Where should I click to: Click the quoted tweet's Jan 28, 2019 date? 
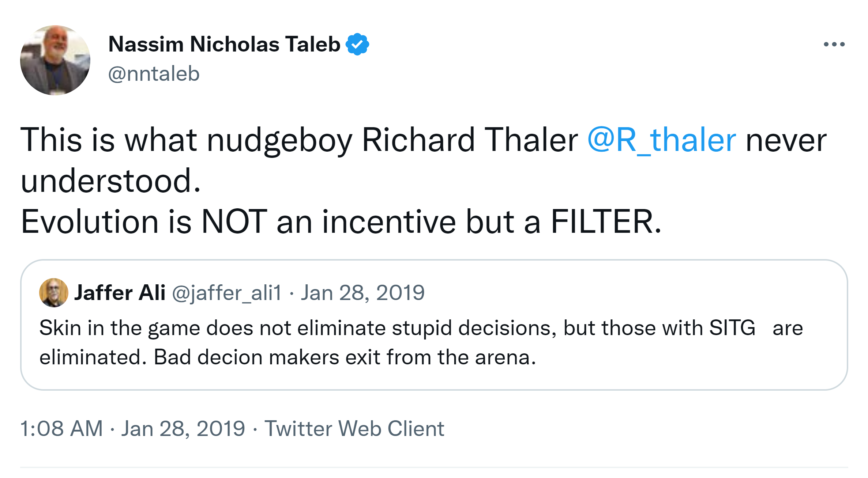coord(362,293)
